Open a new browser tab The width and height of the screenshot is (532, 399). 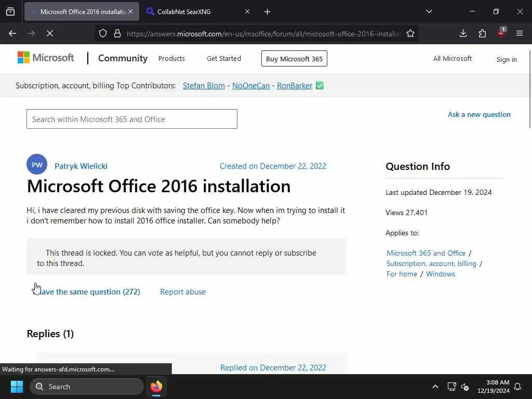click(268, 12)
